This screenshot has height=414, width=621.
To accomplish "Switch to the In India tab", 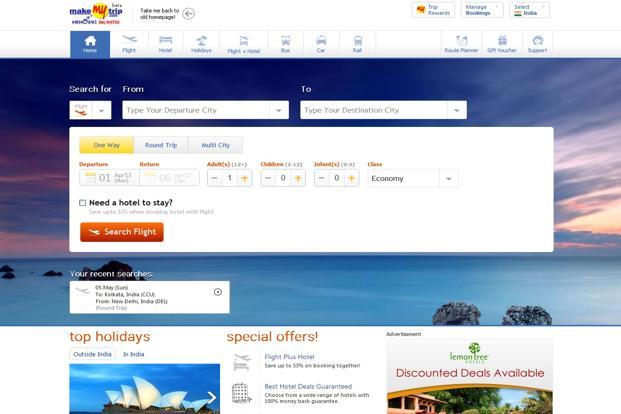I will (x=133, y=354).
